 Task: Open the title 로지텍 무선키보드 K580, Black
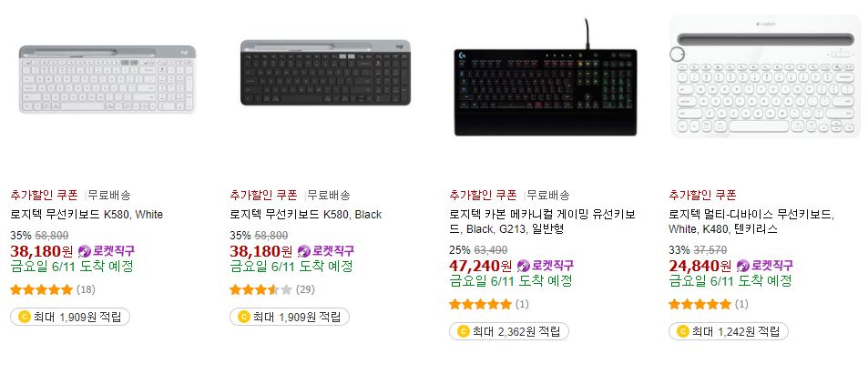[x=305, y=215]
